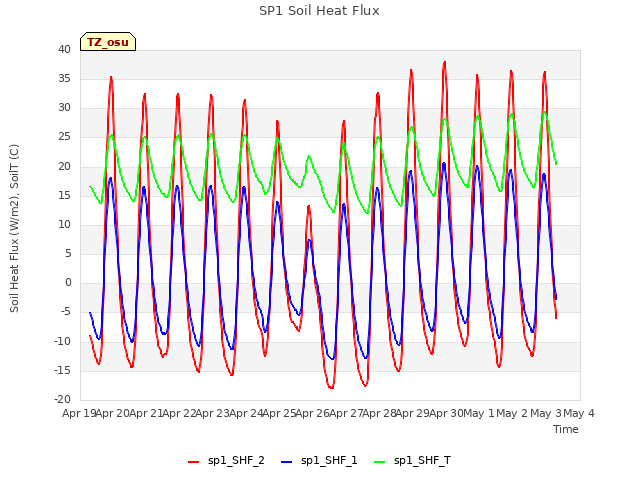The width and height of the screenshot is (640, 480).
Task: Click the blue sp1_SHF_1 legend swatch
Action: coord(287,462)
